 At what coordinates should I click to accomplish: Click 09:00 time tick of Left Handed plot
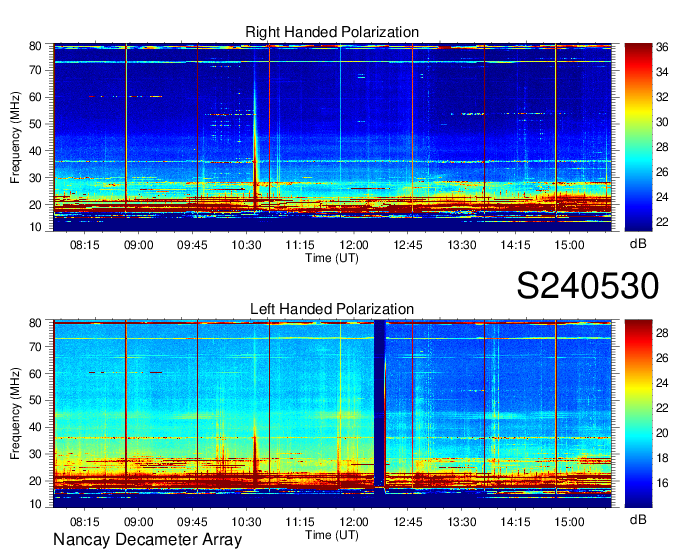[x=138, y=522]
